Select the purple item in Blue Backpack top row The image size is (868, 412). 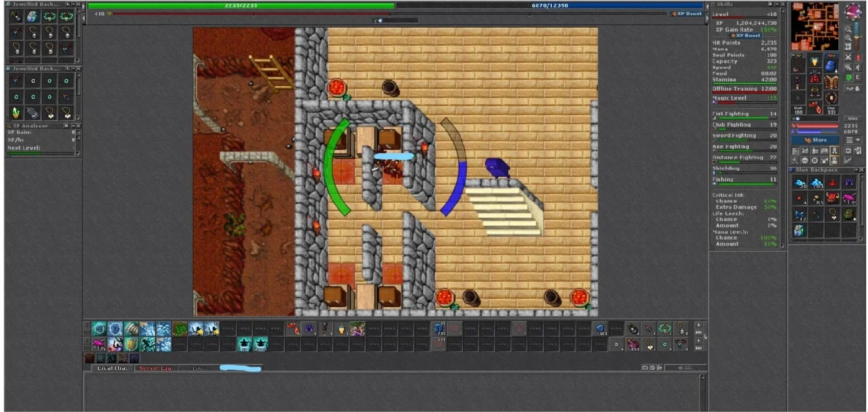[849, 182]
